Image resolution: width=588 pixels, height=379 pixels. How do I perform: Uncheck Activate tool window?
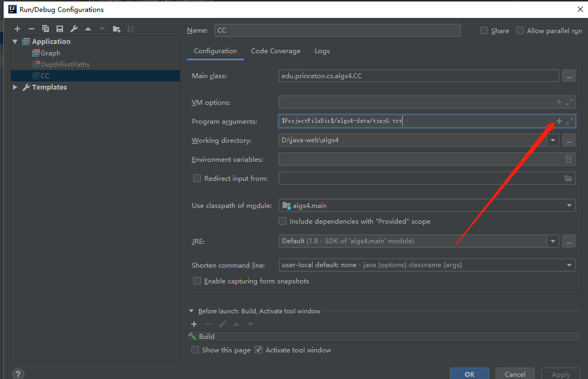pyautogui.click(x=259, y=350)
